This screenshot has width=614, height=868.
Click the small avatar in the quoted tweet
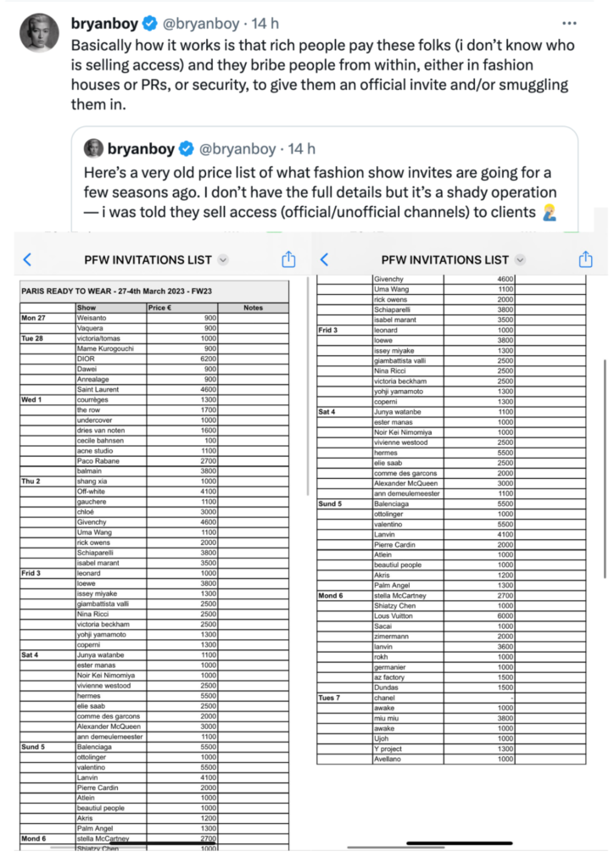point(94,148)
